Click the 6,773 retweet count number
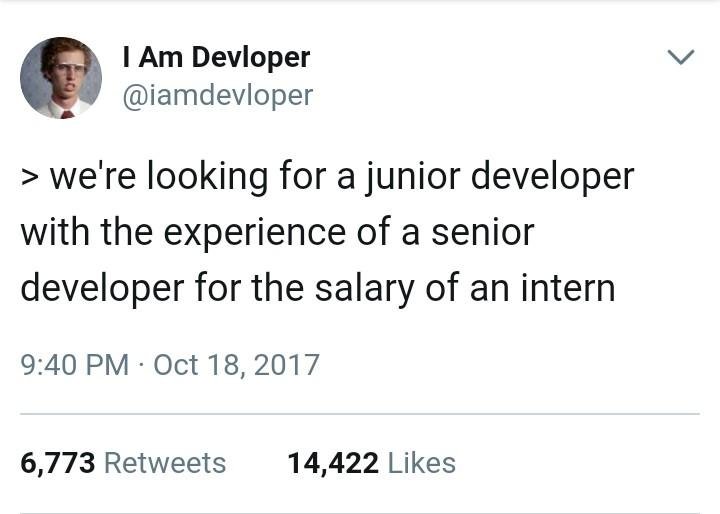720x514 pixels. pyautogui.click(x=58, y=463)
